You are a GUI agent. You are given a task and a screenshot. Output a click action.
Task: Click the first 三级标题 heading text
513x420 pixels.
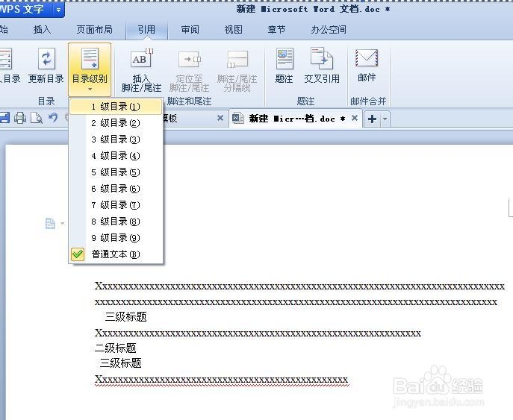pyautogui.click(x=126, y=316)
